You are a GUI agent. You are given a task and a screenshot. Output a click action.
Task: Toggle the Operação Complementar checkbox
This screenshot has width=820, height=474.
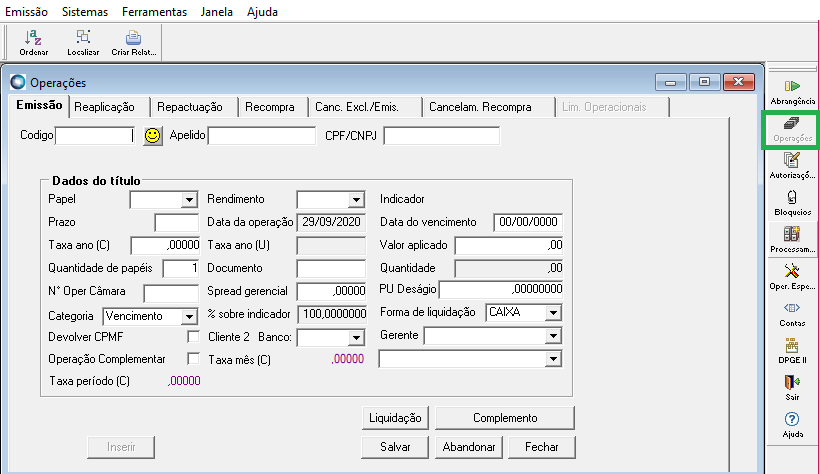tap(193, 359)
